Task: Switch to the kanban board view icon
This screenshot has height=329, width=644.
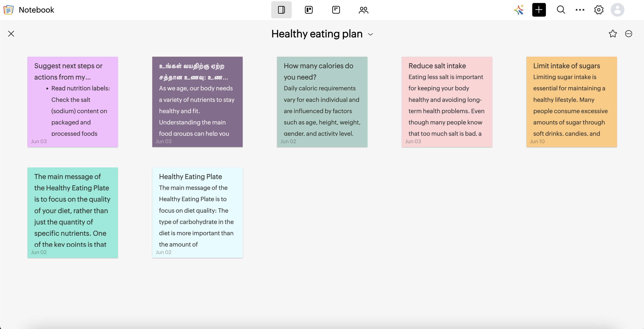Action: click(x=309, y=10)
